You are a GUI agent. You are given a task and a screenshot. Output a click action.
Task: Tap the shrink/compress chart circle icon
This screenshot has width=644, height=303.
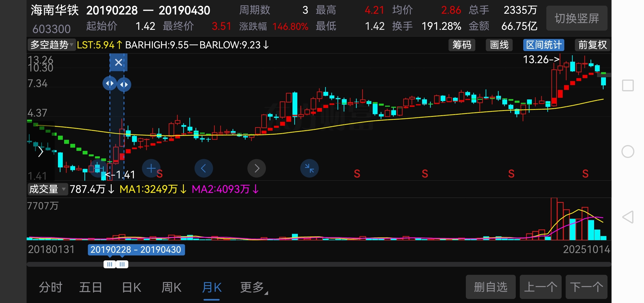point(309,168)
